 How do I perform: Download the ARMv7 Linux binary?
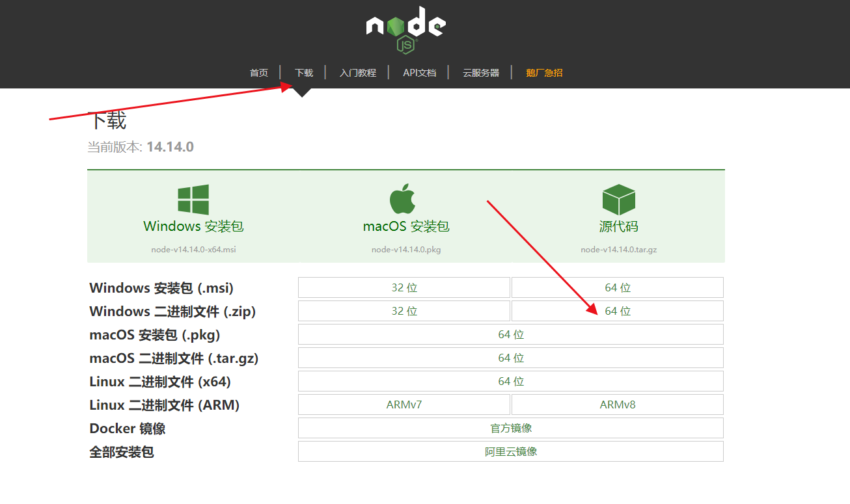(404, 405)
